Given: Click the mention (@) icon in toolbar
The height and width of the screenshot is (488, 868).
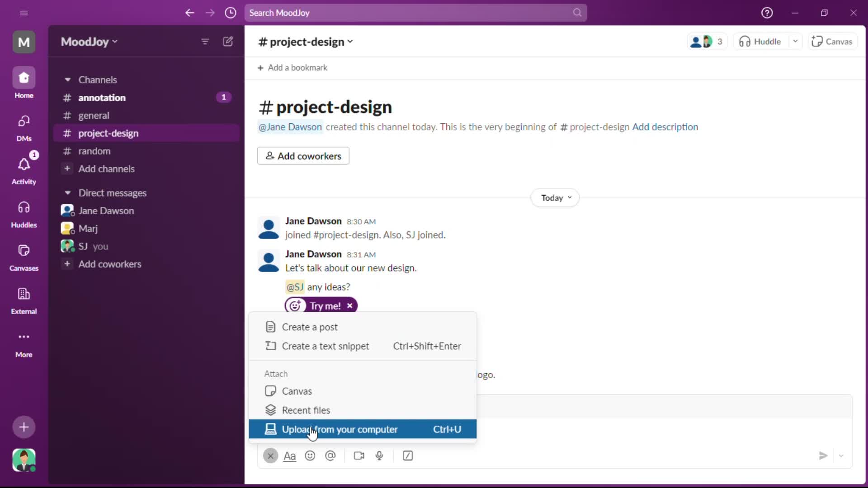Looking at the screenshot, I should 330,456.
